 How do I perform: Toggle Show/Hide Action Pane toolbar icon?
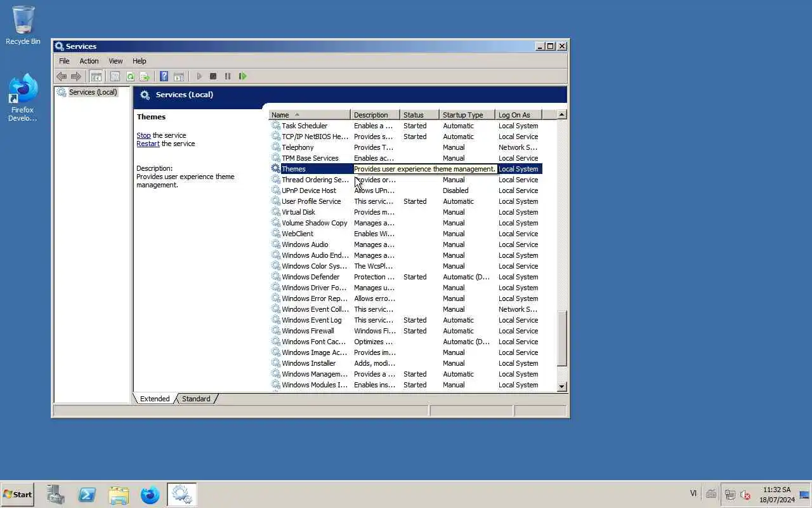[x=179, y=76]
